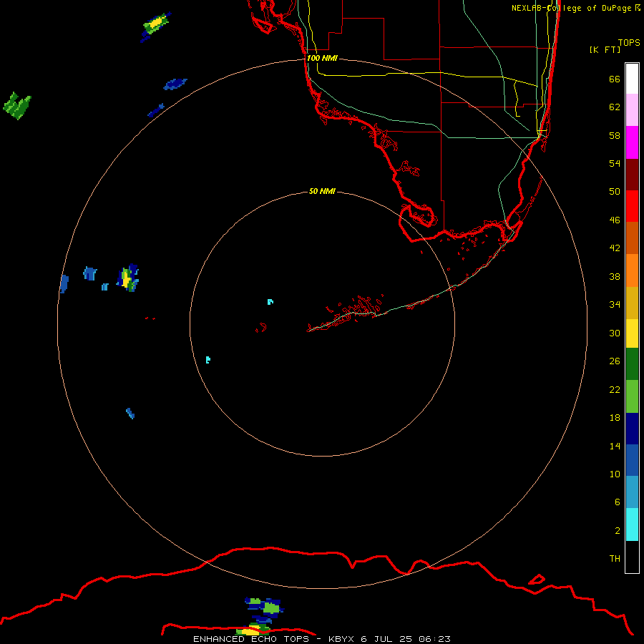
Task: Click the "TOPS" legend title
Action: [629, 42]
